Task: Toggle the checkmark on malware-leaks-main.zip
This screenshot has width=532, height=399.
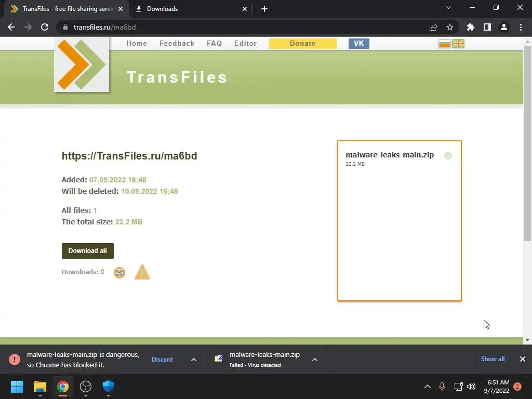Action: (448, 156)
